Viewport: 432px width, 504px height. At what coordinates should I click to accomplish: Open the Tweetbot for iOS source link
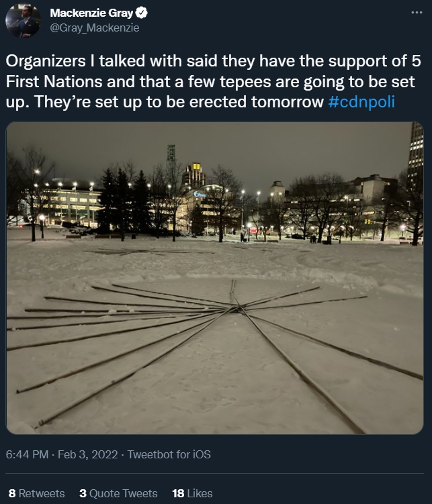pos(169,454)
